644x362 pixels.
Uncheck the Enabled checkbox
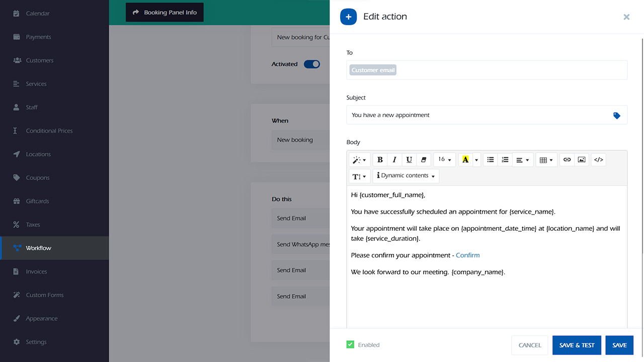point(350,345)
